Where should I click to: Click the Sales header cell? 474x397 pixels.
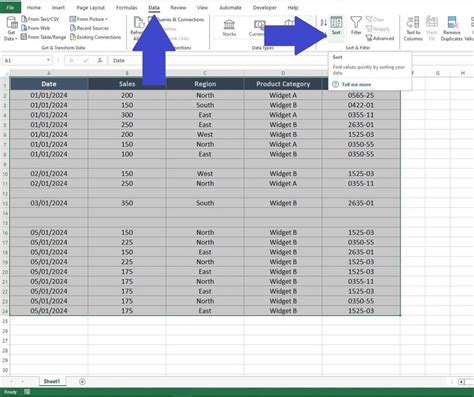click(127, 84)
